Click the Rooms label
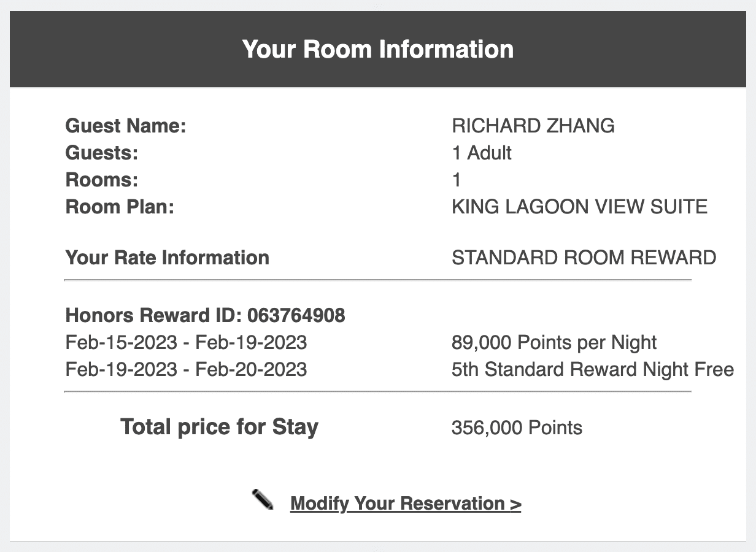This screenshot has height=552, width=756. tap(101, 180)
